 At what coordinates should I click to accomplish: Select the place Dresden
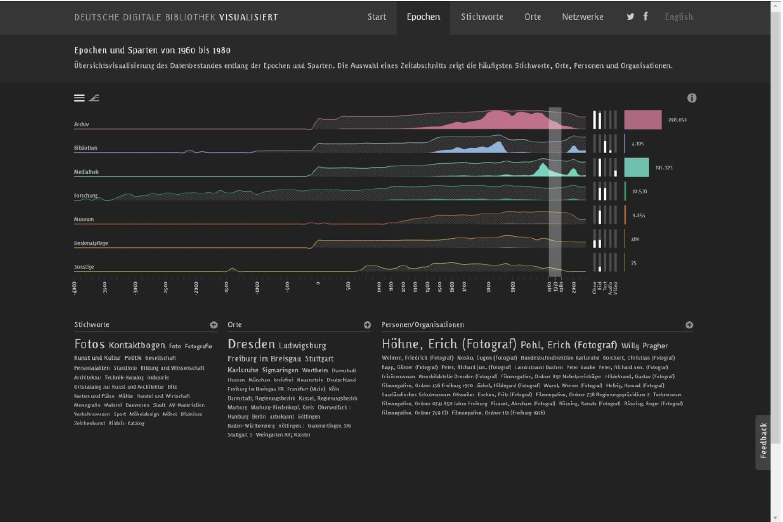pos(251,344)
